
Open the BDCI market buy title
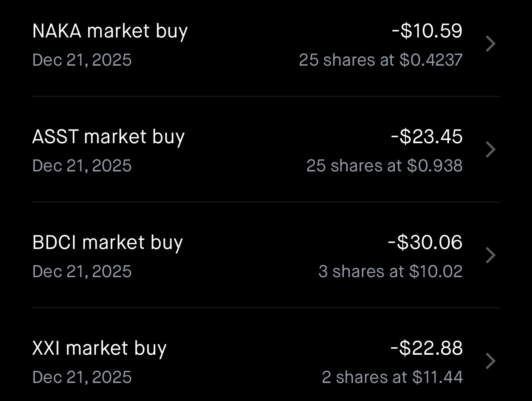tap(107, 243)
